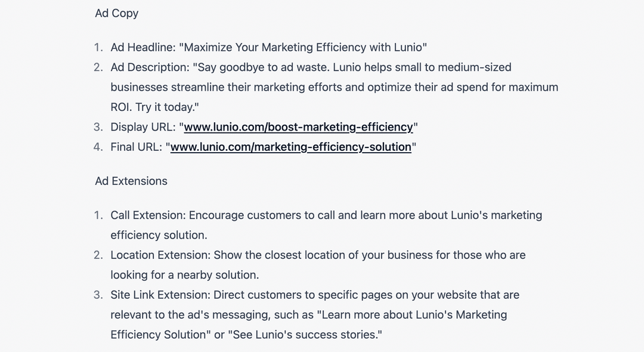Open the marketing-efficiency-solution Final URL link

tap(291, 147)
